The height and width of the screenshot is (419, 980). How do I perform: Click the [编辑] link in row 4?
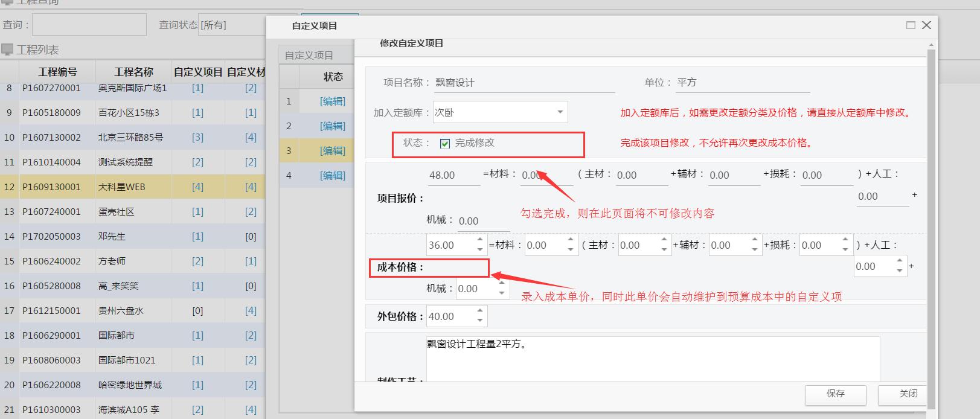click(x=333, y=176)
